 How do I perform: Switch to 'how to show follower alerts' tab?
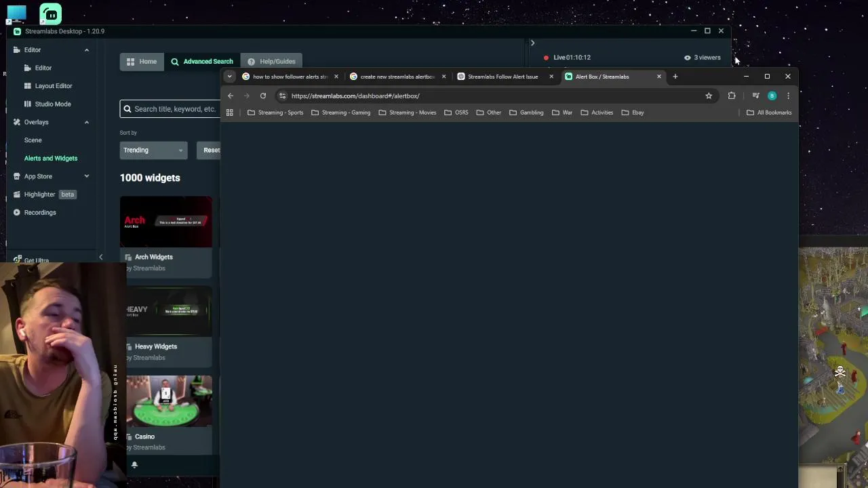288,77
